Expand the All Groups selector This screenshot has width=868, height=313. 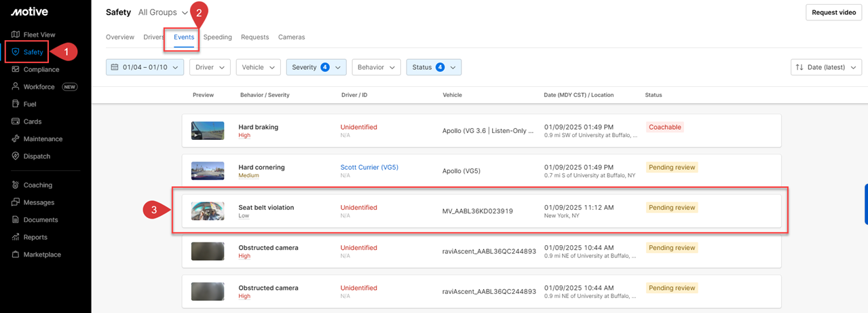pyautogui.click(x=163, y=12)
